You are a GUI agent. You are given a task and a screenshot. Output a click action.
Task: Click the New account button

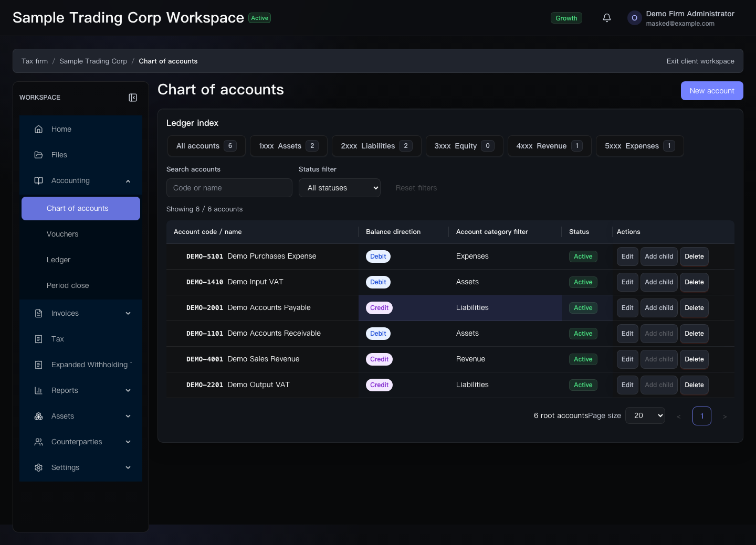tap(712, 91)
